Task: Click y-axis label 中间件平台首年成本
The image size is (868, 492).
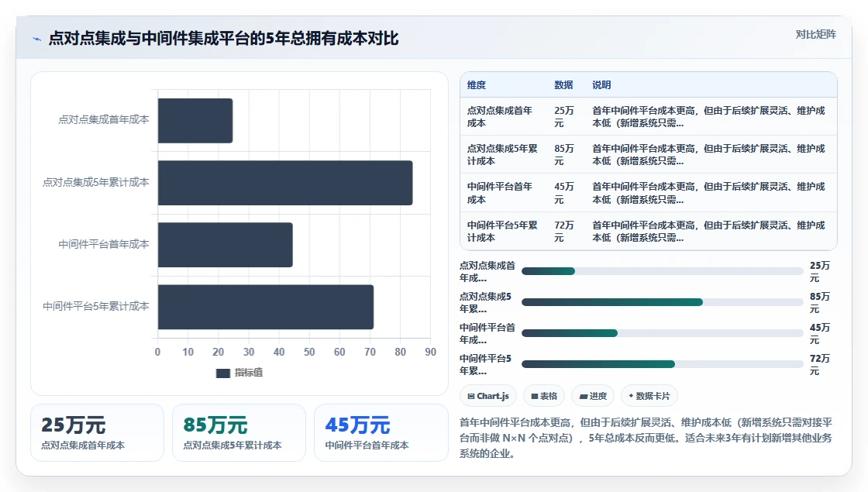Action: (104, 244)
